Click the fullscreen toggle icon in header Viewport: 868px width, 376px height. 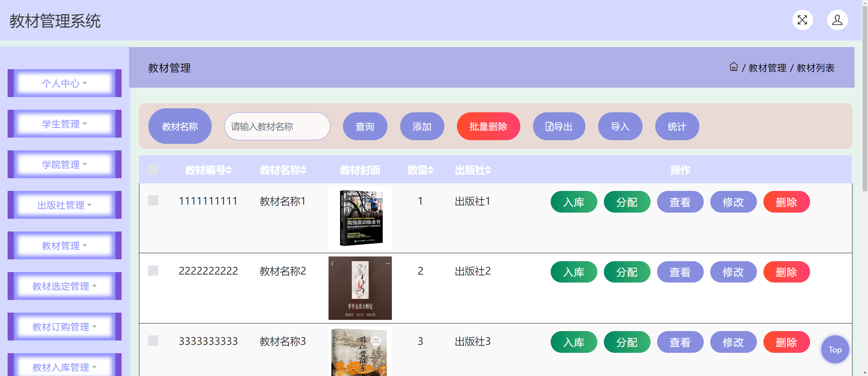[802, 20]
